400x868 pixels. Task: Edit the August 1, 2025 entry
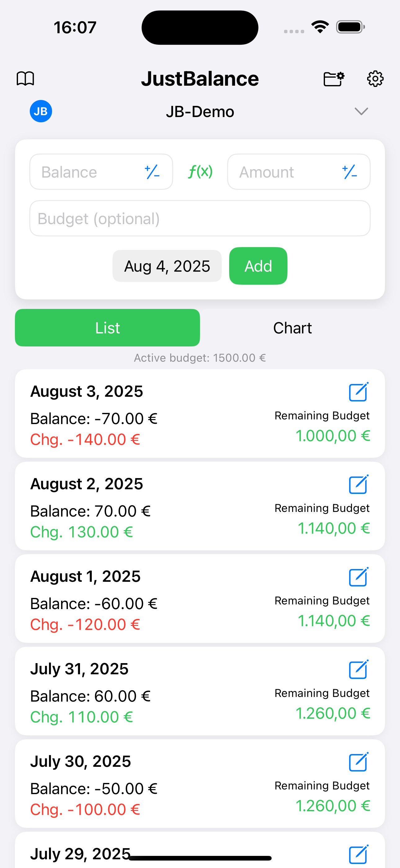[358, 577]
